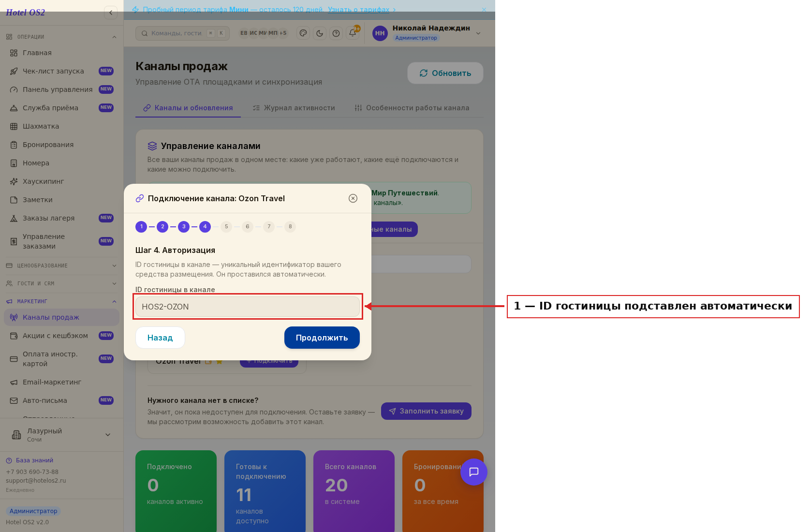
Task: Open Акции с кешбэком
Action: (x=61, y=336)
